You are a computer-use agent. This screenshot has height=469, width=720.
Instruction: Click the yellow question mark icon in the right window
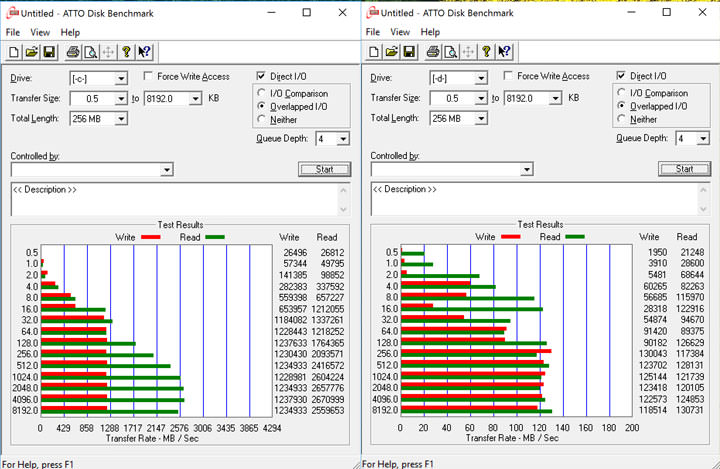point(487,52)
